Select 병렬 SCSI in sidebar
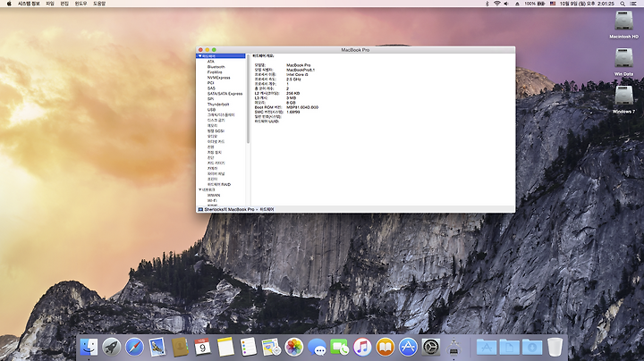 pyautogui.click(x=216, y=130)
